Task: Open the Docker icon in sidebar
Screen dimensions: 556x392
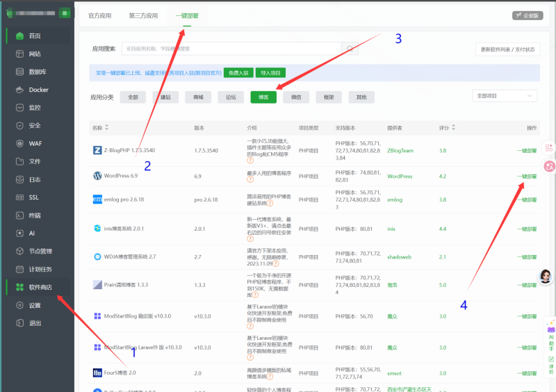Action: pyautogui.click(x=20, y=90)
